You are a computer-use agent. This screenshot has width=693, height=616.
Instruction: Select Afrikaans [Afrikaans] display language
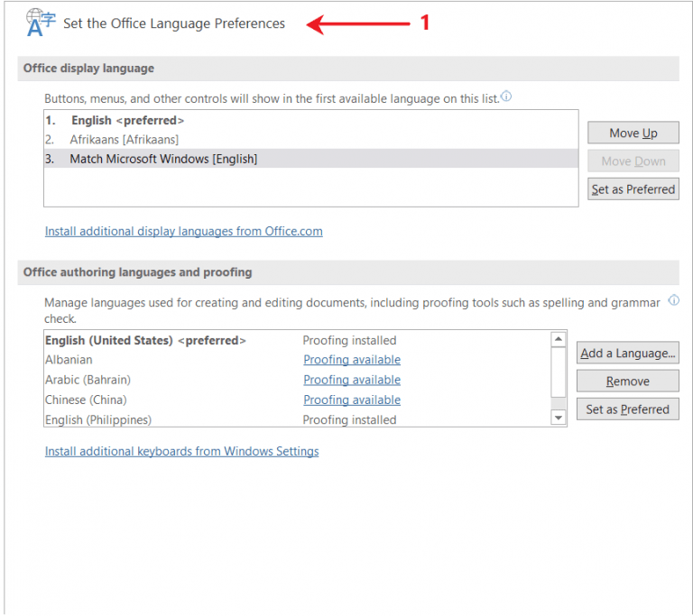coord(311,140)
